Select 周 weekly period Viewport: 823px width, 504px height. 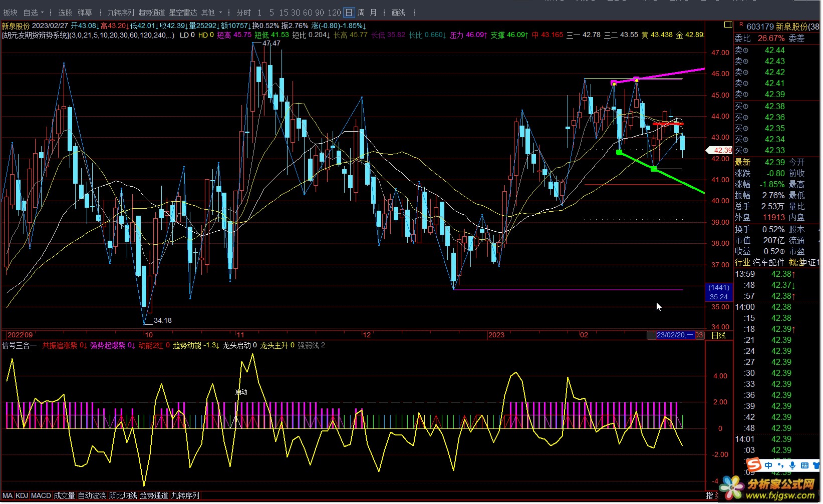[x=361, y=13]
